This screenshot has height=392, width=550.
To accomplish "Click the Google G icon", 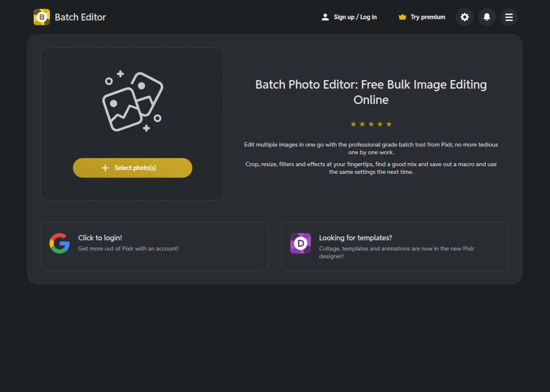I will [x=60, y=243].
